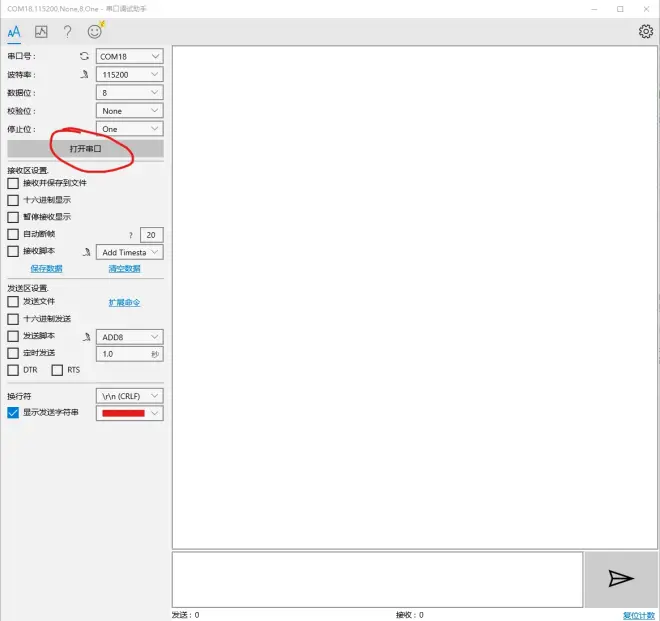Enable 十六进制发送 checkbox
The height and width of the screenshot is (621, 660).
coord(13,319)
